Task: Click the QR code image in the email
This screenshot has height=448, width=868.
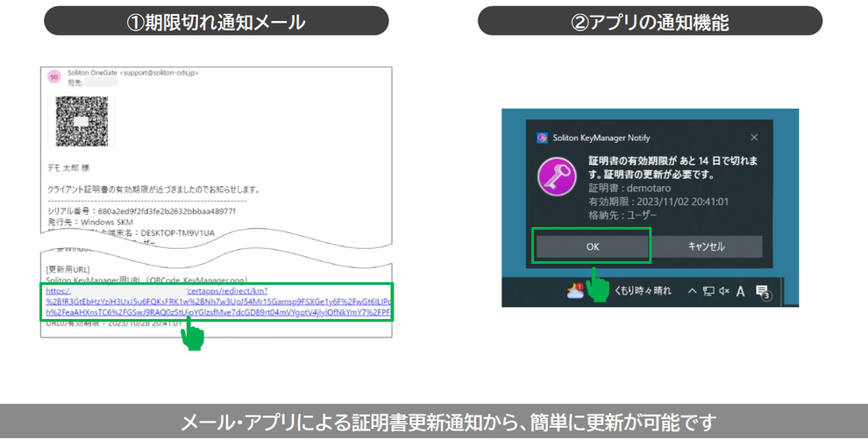Action: [82, 121]
